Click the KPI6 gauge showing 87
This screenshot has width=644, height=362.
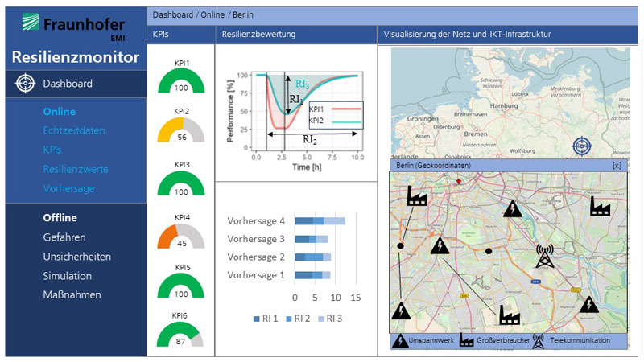(180, 335)
